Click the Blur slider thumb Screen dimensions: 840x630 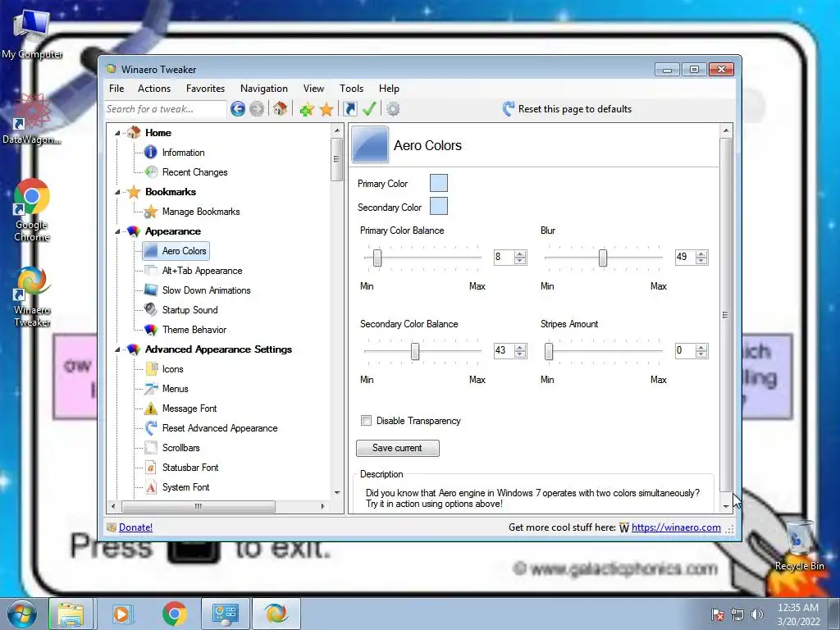(603, 258)
